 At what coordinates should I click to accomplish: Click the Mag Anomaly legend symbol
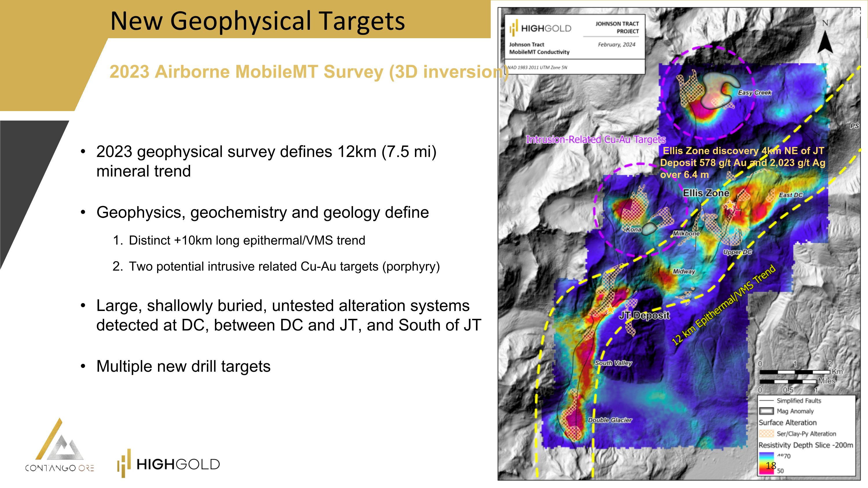click(x=766, y=411)
